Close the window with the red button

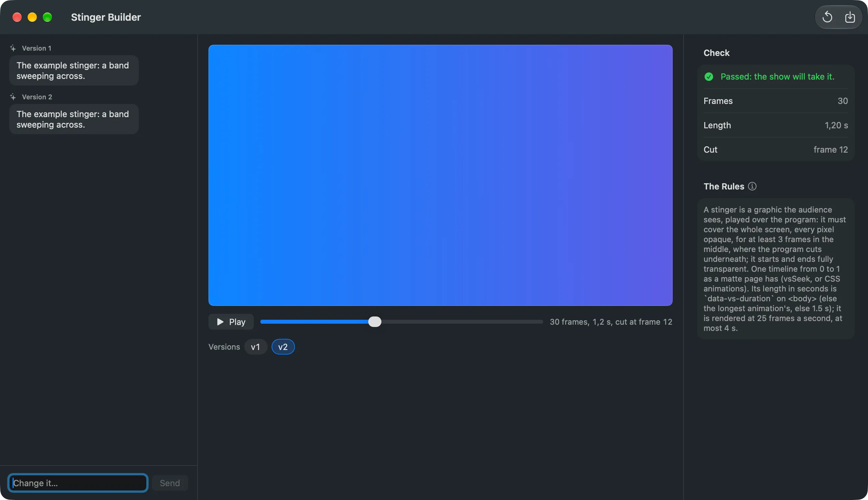click(17, 17)
